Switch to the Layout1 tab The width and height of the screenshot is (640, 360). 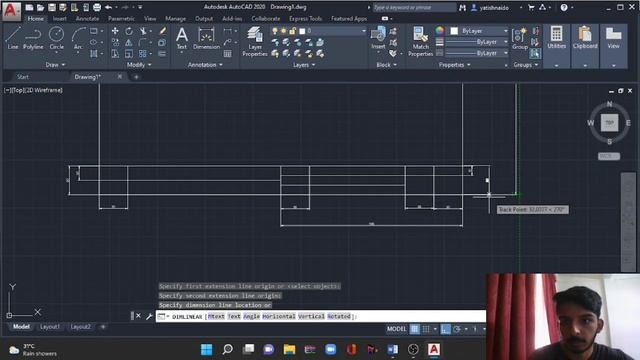coord(50,327)
